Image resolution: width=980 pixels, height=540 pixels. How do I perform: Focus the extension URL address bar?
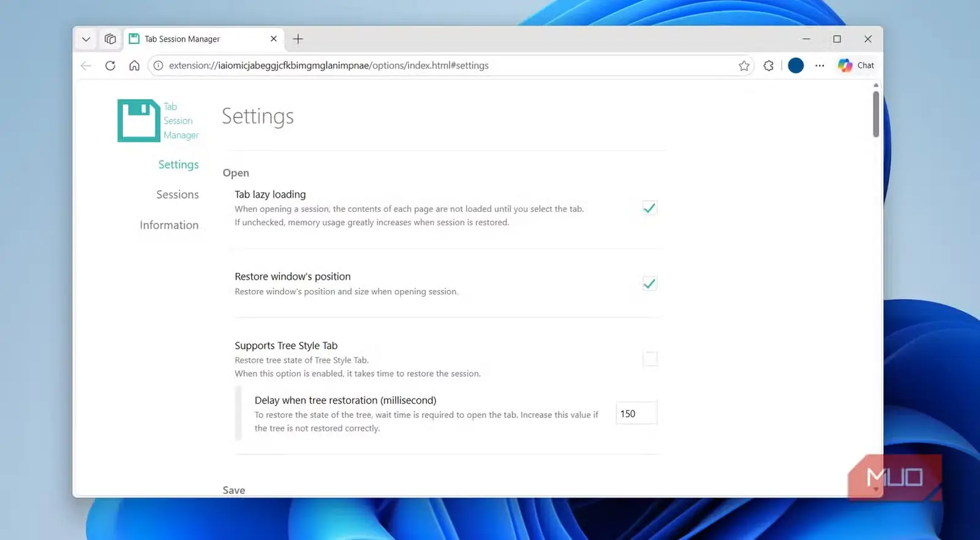pos(450,66)
